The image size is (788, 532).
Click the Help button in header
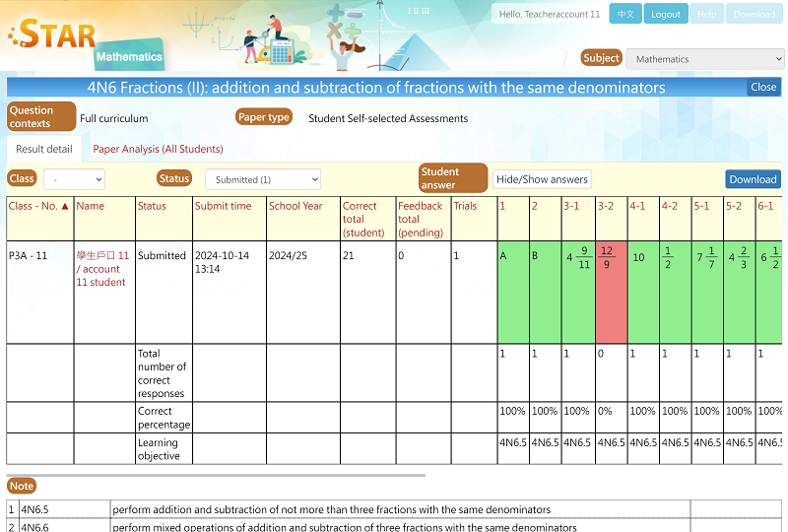[706, 14]
